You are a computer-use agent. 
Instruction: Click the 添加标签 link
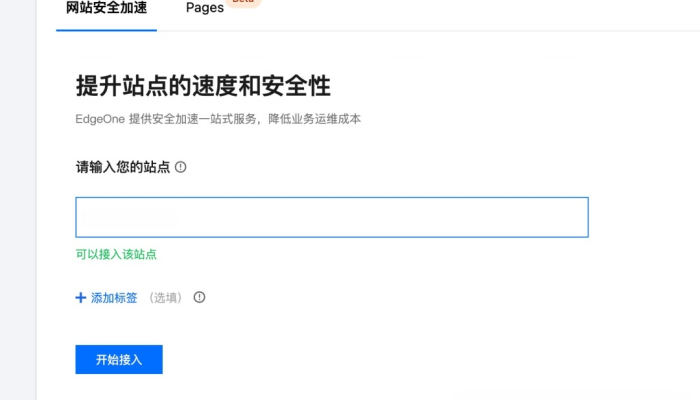114,298
